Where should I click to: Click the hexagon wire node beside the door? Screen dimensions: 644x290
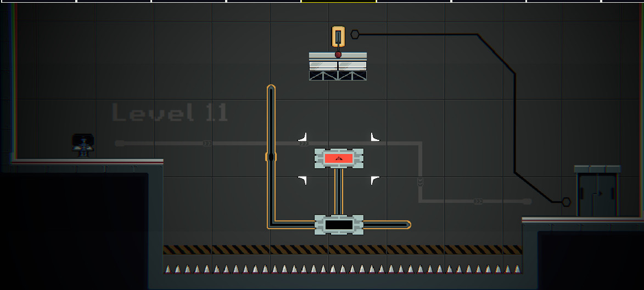[566, 202]
